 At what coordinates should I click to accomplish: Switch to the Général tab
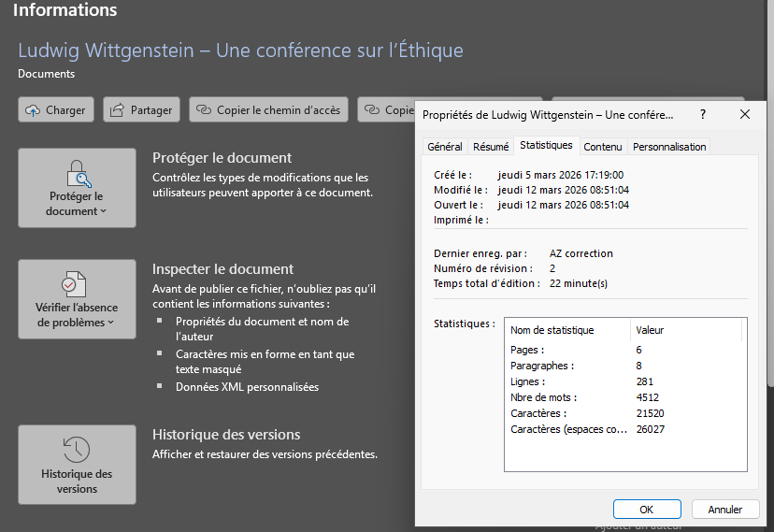pyautogui.click(x=445, y=147)
